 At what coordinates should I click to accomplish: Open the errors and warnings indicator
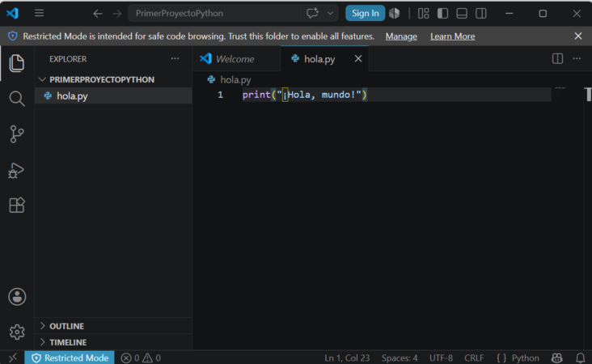point(141,358)
